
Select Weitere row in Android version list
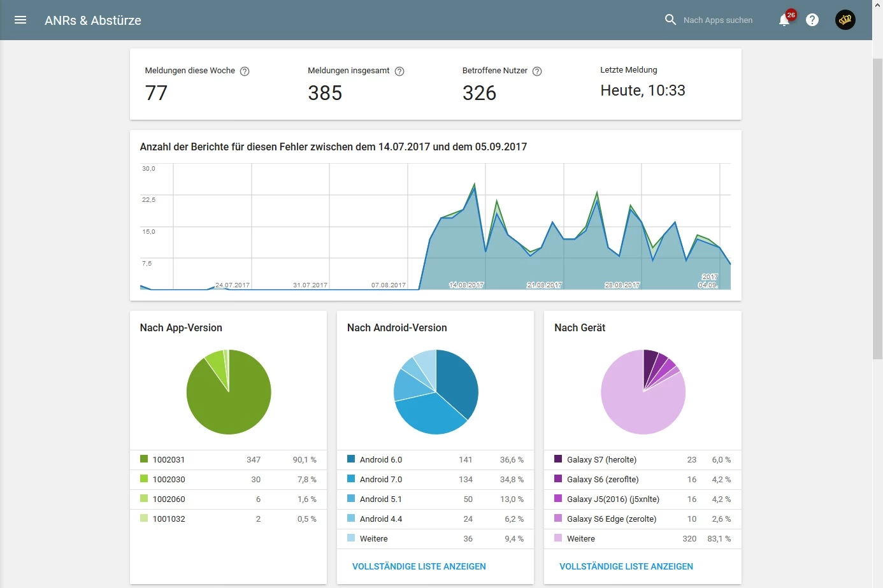pos(435,538)
